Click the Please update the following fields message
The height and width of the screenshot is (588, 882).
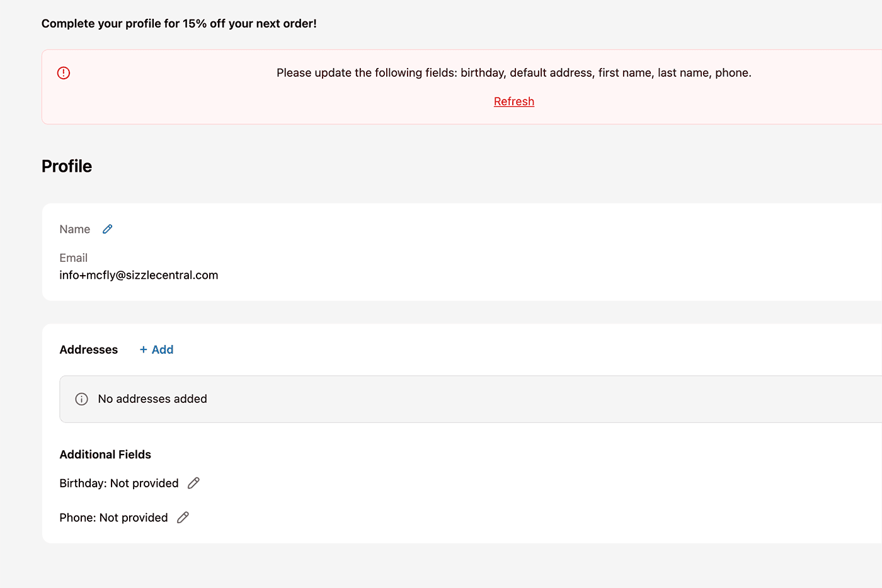(514, 73)
